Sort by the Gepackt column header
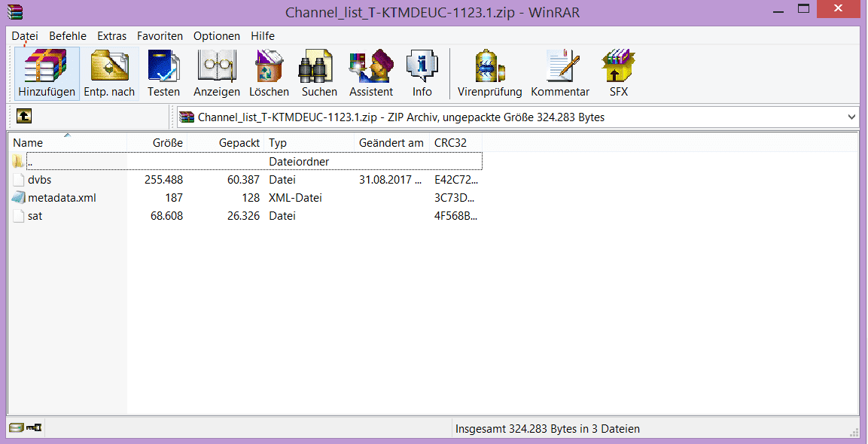The height and width of the screenshot is (444, 868). point(226,142)
